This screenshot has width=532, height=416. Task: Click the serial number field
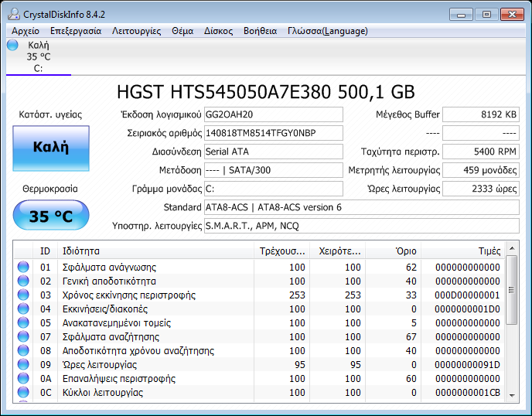[x=273, y=133]
